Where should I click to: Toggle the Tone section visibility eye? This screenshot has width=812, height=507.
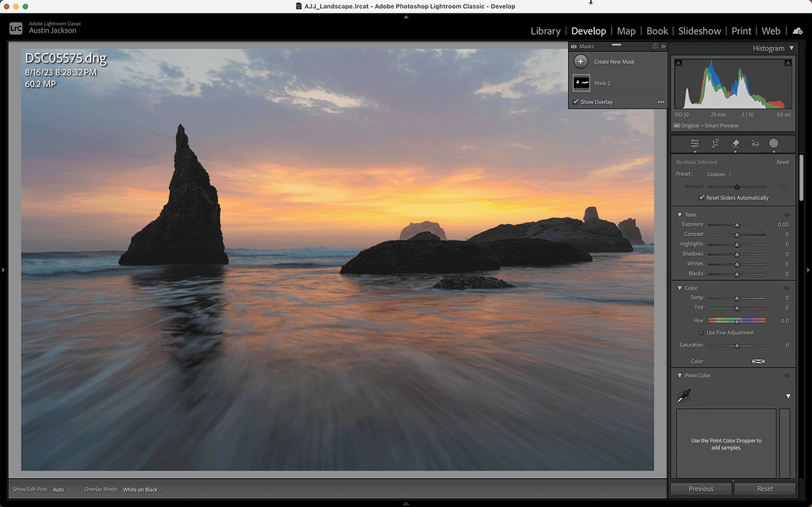pyautogui.click(x=787, y=215)
